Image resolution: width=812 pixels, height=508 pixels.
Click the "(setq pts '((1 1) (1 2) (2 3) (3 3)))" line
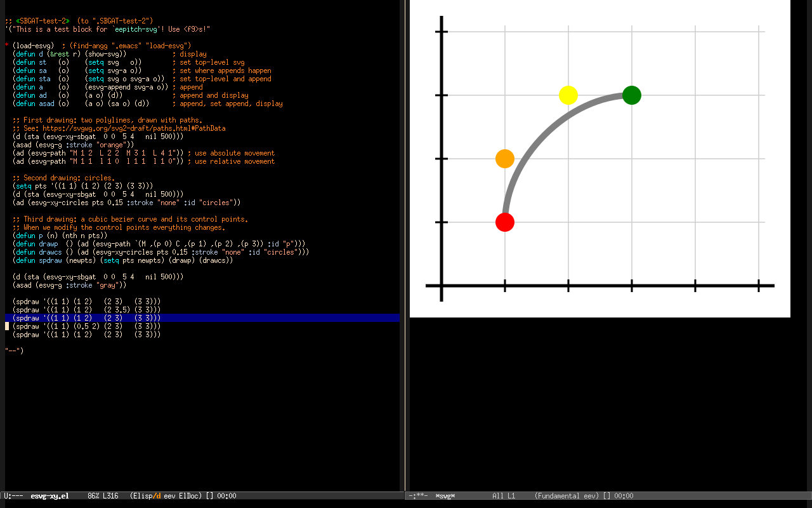click(82, 186)
